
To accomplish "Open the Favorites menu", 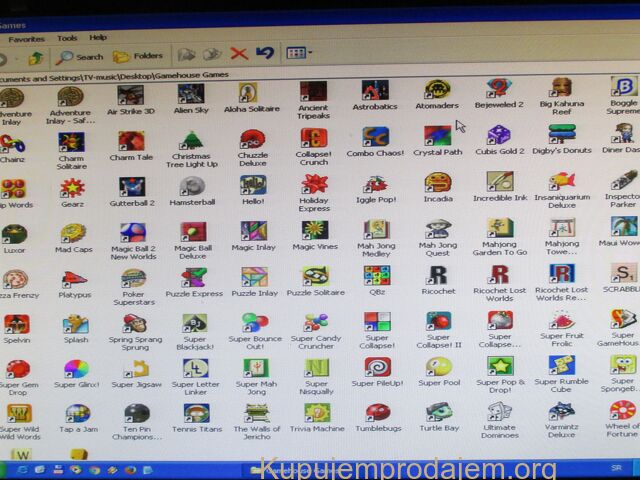I will pos(27,38).
